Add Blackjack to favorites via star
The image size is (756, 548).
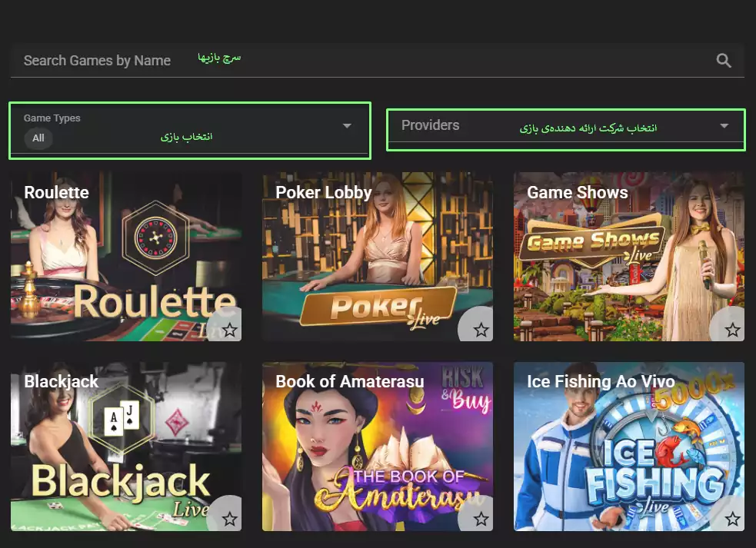coord(229,519)
